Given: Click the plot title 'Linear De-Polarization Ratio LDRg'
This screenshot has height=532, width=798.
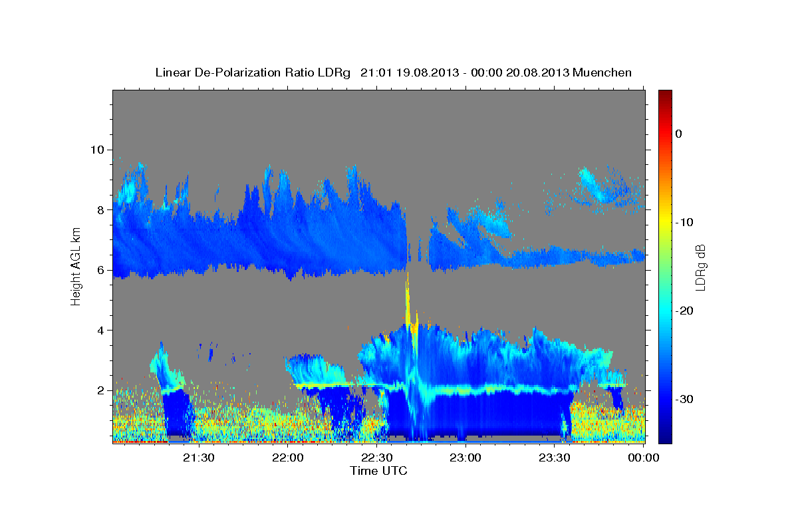Looking at the screenshot, I should tap(252, 72).
